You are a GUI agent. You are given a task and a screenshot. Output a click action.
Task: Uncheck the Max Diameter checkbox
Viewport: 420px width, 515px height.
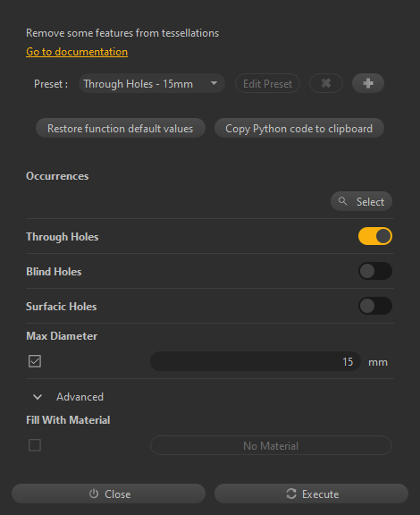[35, 361]
